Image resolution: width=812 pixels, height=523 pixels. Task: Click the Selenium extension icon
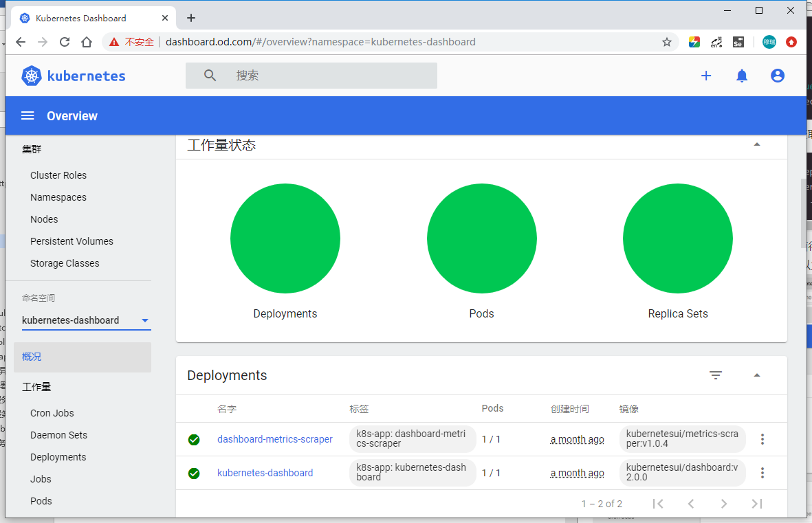tap(738, 42)
